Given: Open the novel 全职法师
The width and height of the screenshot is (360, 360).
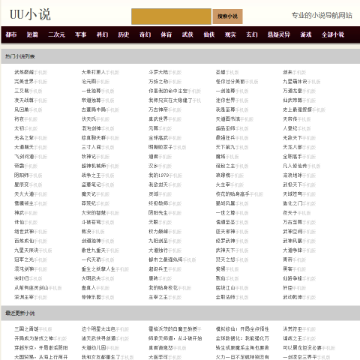Looking at the screenshot, I should tap(225, 296).
